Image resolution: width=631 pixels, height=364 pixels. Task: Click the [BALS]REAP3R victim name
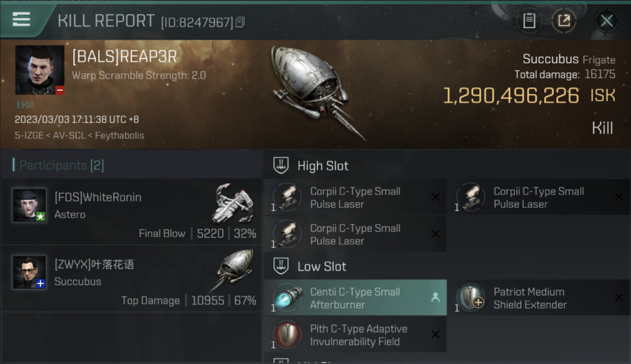coord(125,57)
